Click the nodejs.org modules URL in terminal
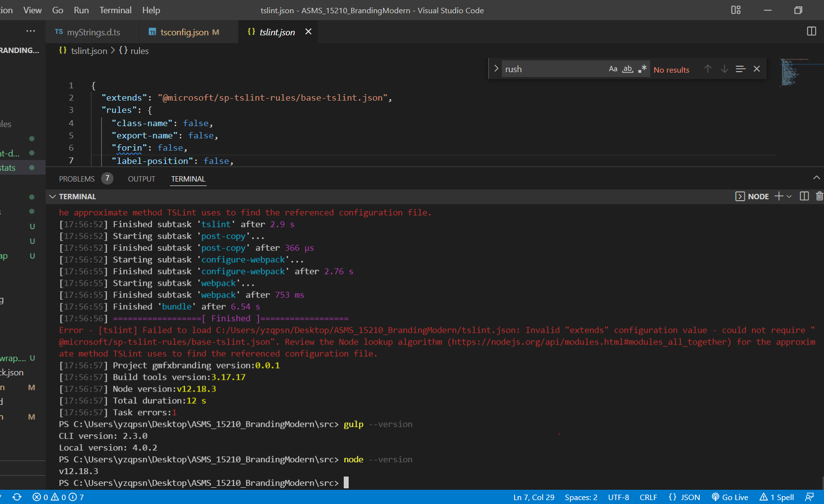 tap(589, 342)
